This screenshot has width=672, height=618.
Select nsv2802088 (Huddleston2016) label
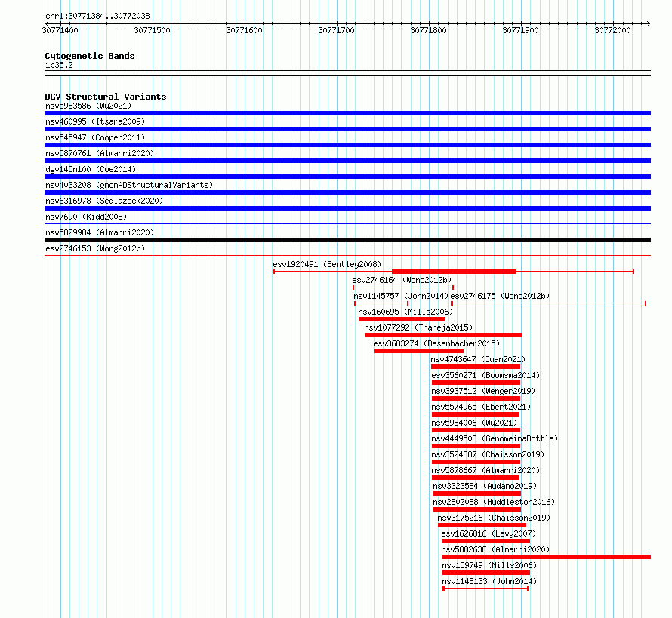pyautogui.click(x=494, y=502)
